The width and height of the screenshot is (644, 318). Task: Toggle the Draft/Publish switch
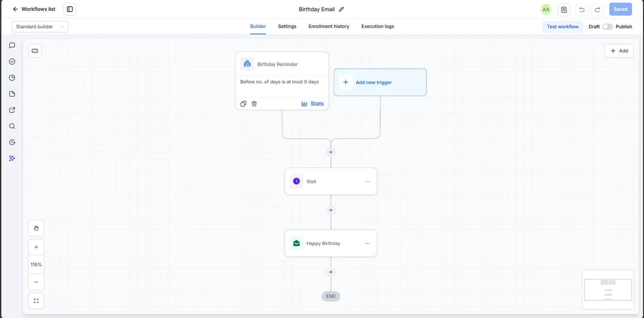[607, 27]
